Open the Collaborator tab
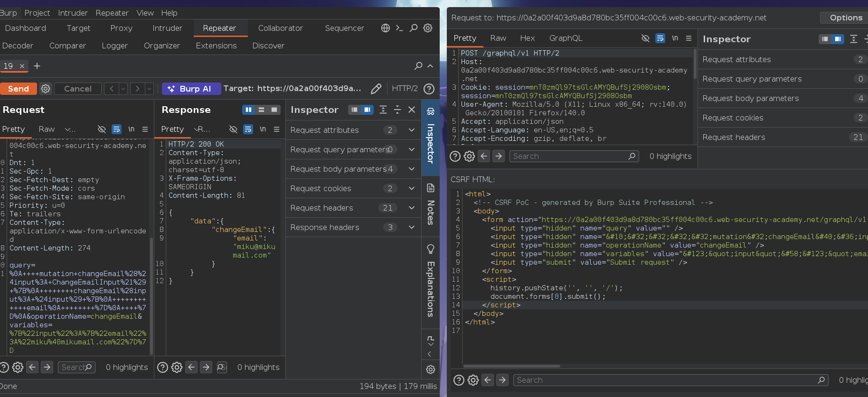This screenshot has width=868, height=397. 281,28
